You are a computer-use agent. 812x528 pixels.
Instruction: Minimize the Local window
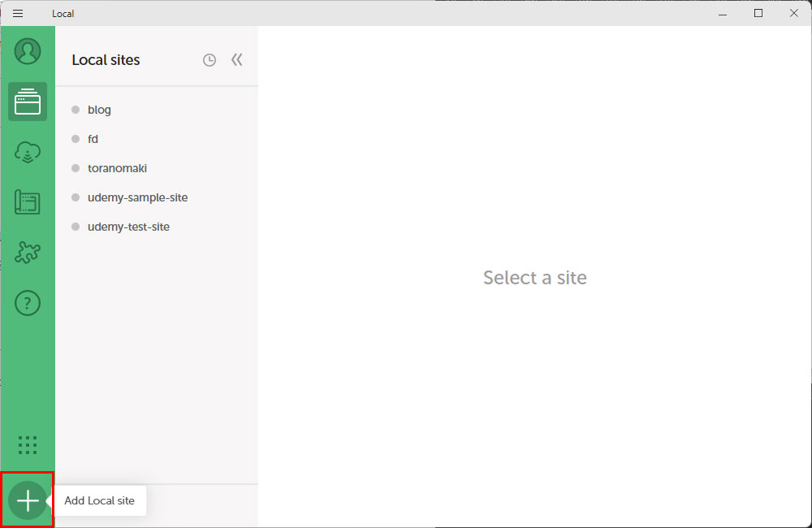point(723,13)
